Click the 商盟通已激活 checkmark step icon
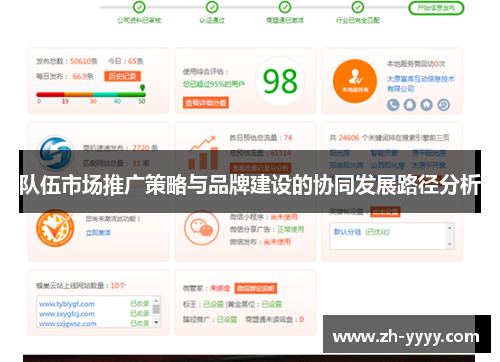Screen dimensions: 500x362 point(285,7)
